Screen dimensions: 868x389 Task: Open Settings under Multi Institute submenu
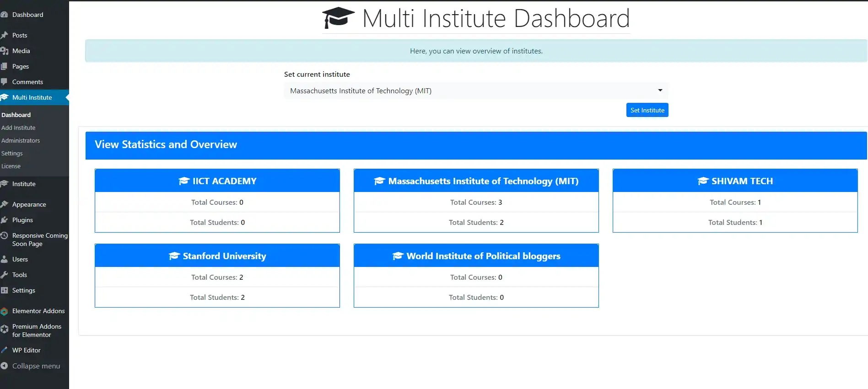[12, 153]
